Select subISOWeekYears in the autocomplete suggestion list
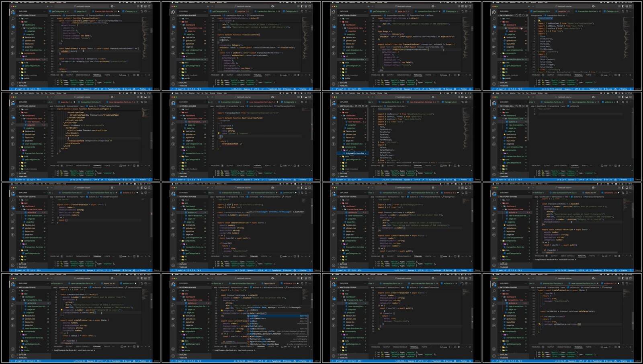The width and height of the screenshot is (643, 364). (x=278, y=319)
